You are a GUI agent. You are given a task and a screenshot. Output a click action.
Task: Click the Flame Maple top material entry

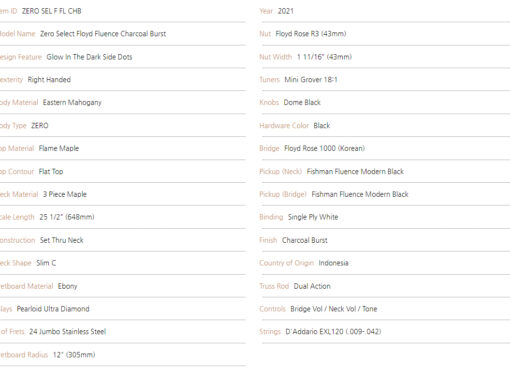pyautogui.click(x=59, y=149)
